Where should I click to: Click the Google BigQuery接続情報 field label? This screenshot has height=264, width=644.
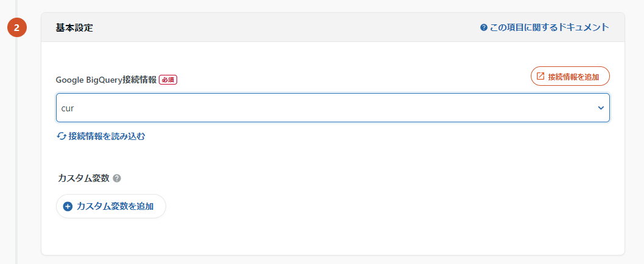(x=106, y=80)
